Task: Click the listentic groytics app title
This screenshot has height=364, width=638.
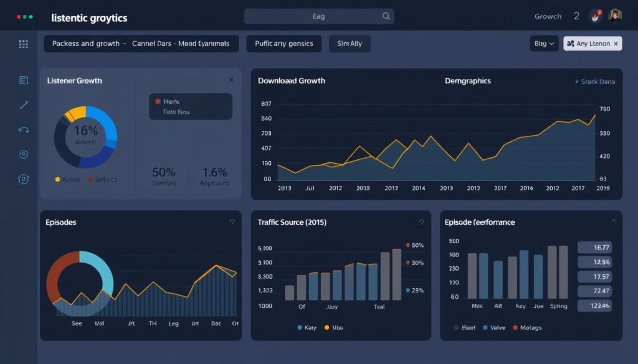Action: (89, 18)
